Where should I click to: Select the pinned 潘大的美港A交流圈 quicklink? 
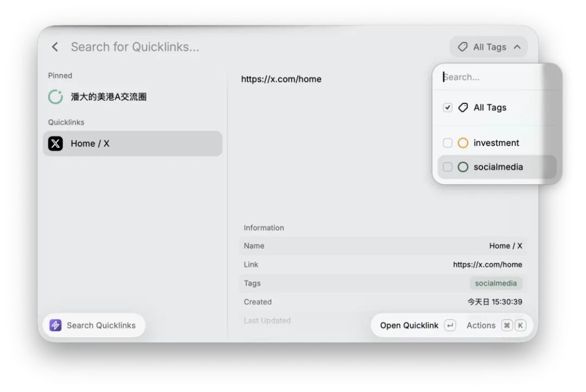click(x=133, y=97)
